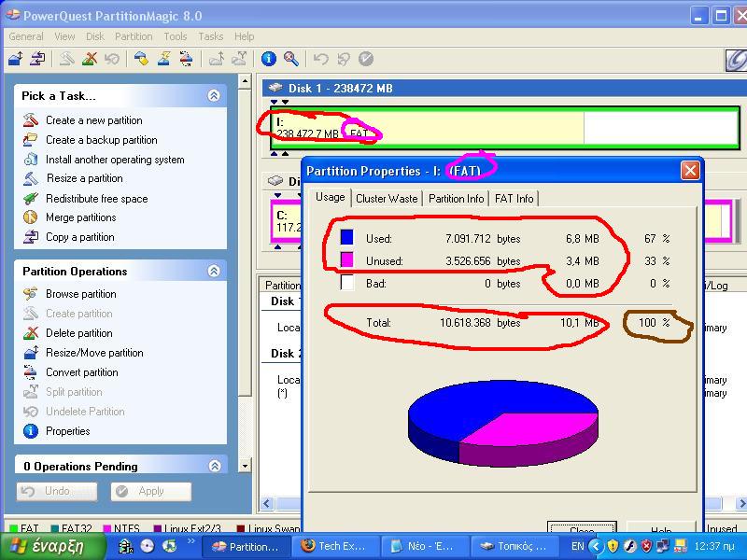747x560 pixels.
Task: Select the C: partition block on Disk 2
Action: click(x=287, y=221)
